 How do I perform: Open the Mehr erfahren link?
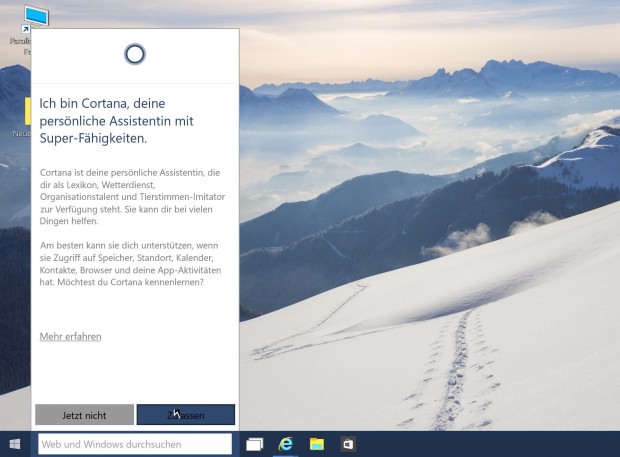point(70,336)
